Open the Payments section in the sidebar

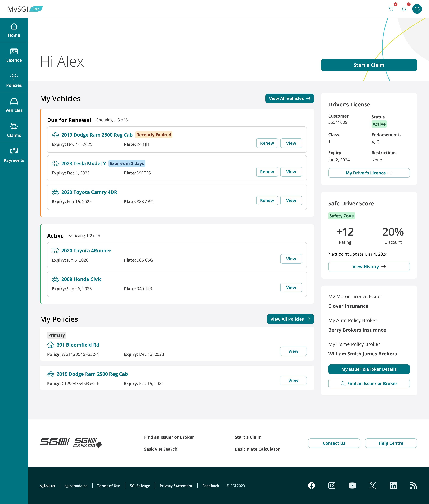[x=14, y=155]
